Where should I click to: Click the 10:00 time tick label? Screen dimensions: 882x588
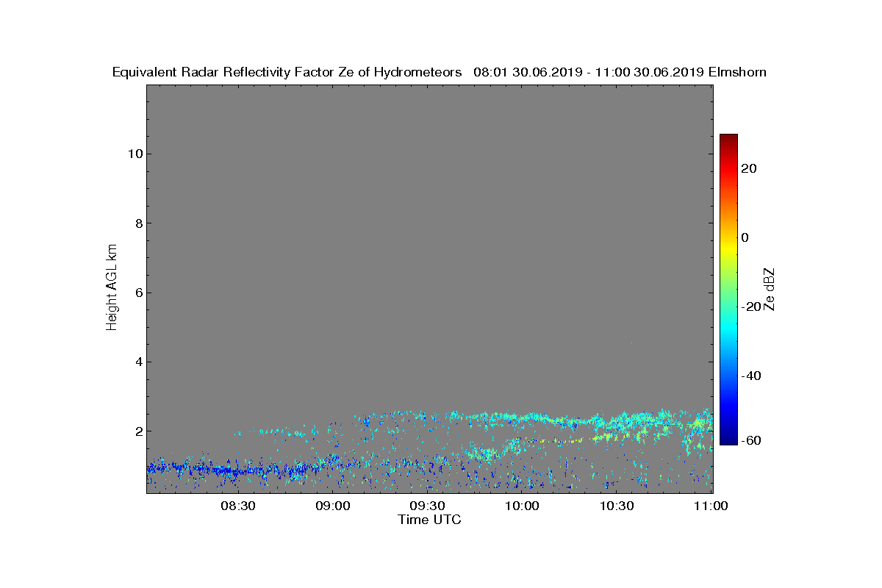click(x=523, y=506)
